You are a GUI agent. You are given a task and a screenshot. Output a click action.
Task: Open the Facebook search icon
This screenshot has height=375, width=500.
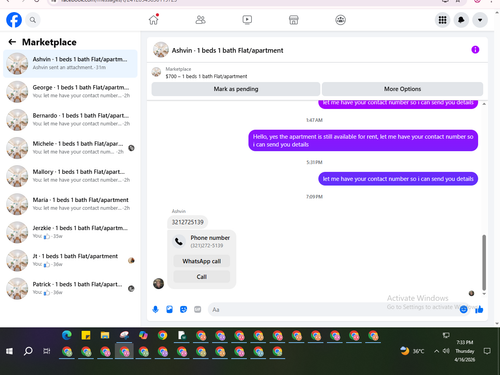coord(33,20)
